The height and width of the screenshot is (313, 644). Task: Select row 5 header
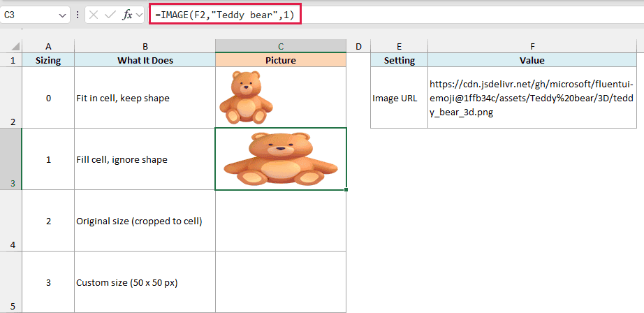click(11, 282)
